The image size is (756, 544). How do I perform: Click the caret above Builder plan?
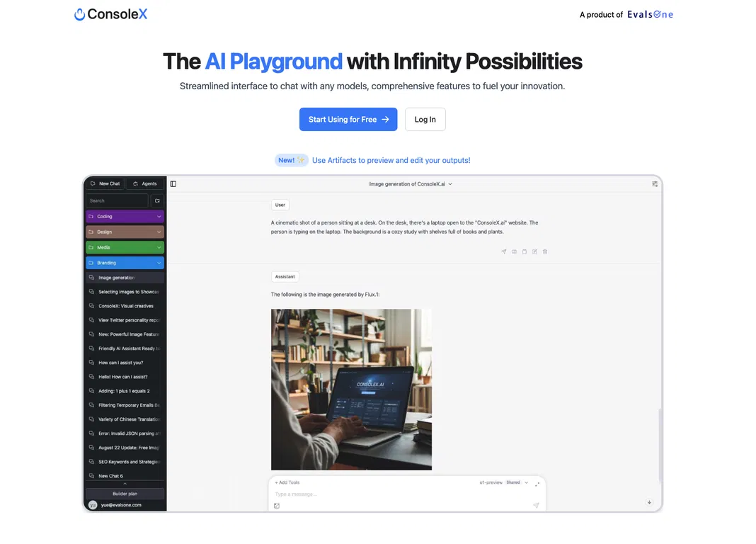125,484
